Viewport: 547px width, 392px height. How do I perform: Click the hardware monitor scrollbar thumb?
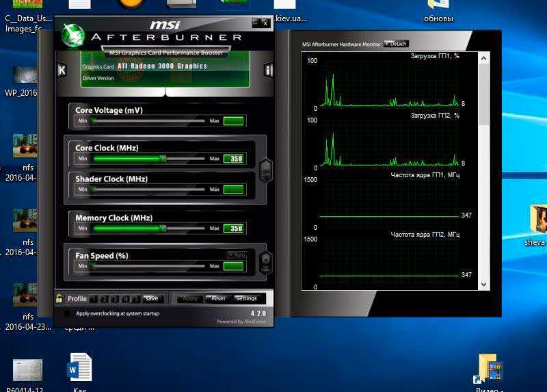point(484,94)
